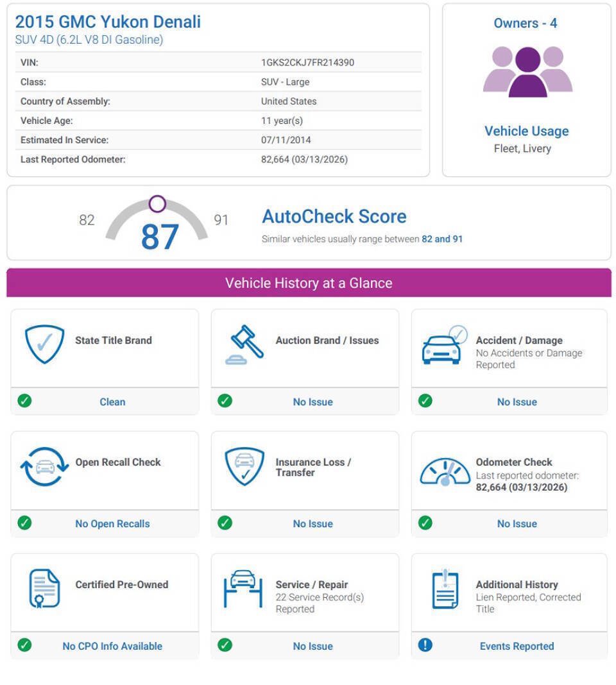The image size is (616, 685).
Task: Open the No CPO Info Available link
Action: pyautogui.click(x=112, y=646)
